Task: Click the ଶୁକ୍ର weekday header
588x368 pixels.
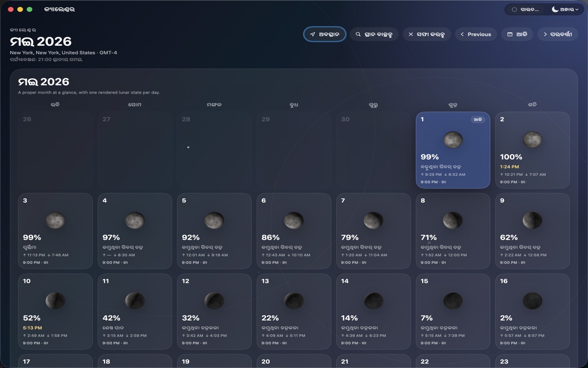Action: pyautogui.click(x=453, y=104)
